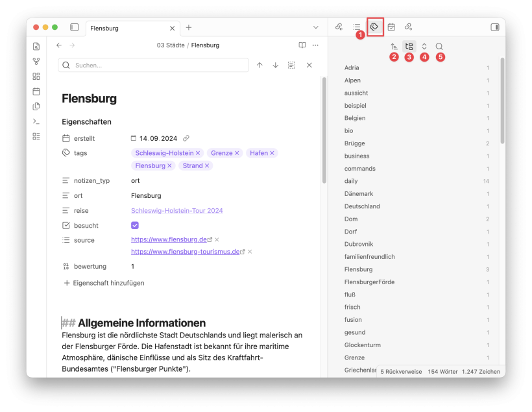Open tag search filter
This screenshot has height=412, width=532.
coord(439,46)
